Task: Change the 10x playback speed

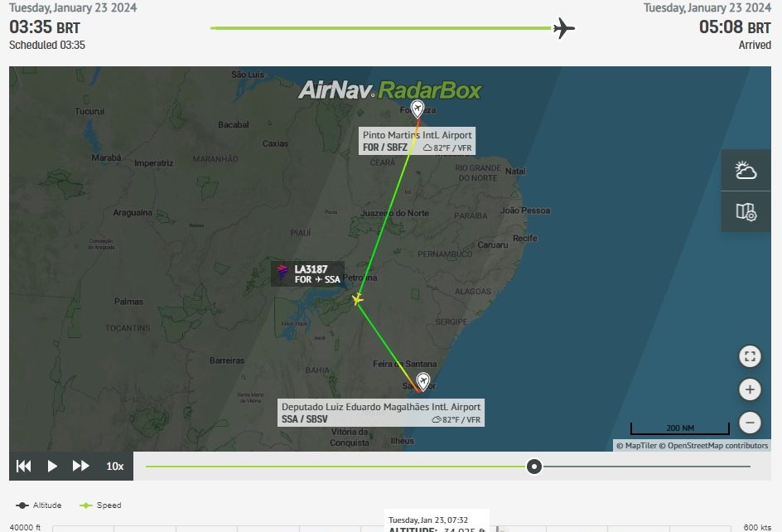Action: coord(114,467)
